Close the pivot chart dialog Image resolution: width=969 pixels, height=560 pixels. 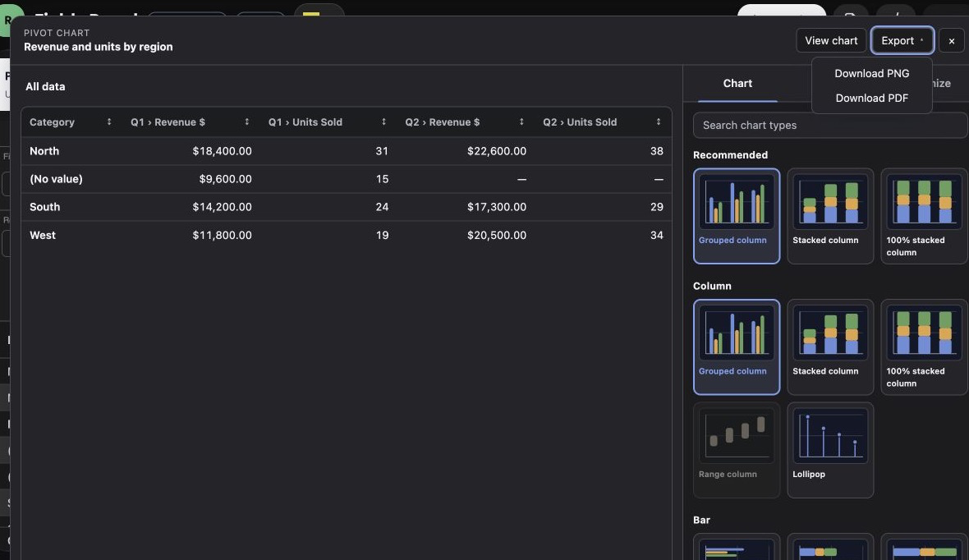(952, 41)
